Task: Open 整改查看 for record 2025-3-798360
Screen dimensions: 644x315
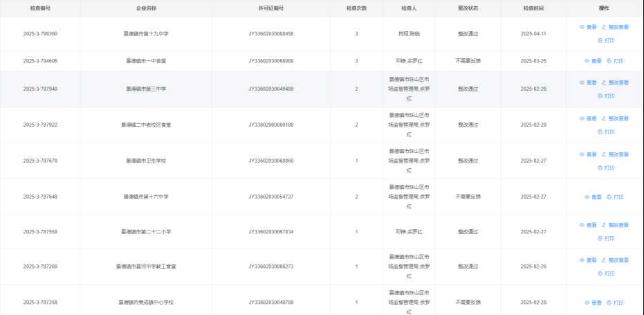Action: [616, 27]
